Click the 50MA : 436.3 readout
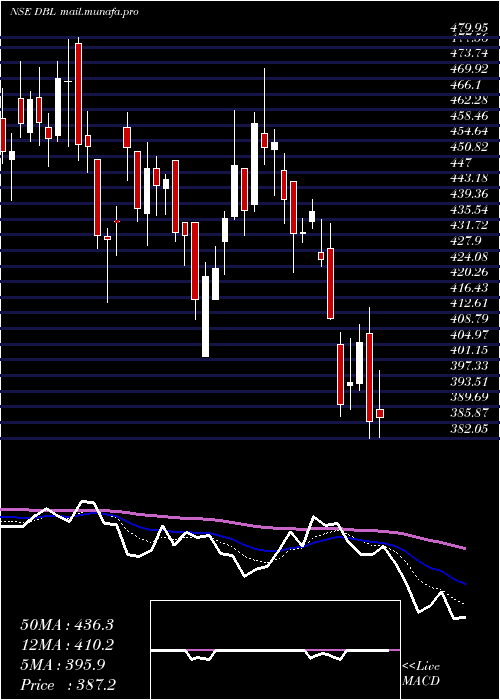This screenshot has width=500, height=700. pyautogui.click(x=67, y=625)
